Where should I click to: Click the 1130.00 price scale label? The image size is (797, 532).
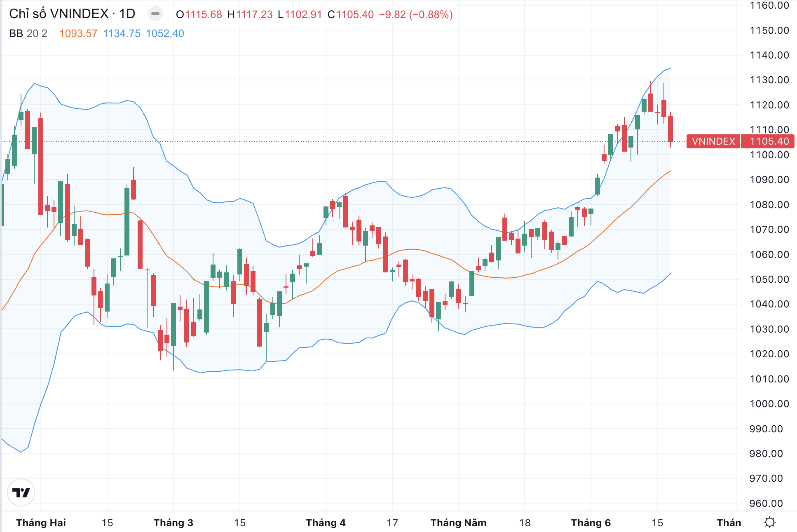(x=769, y=80)
